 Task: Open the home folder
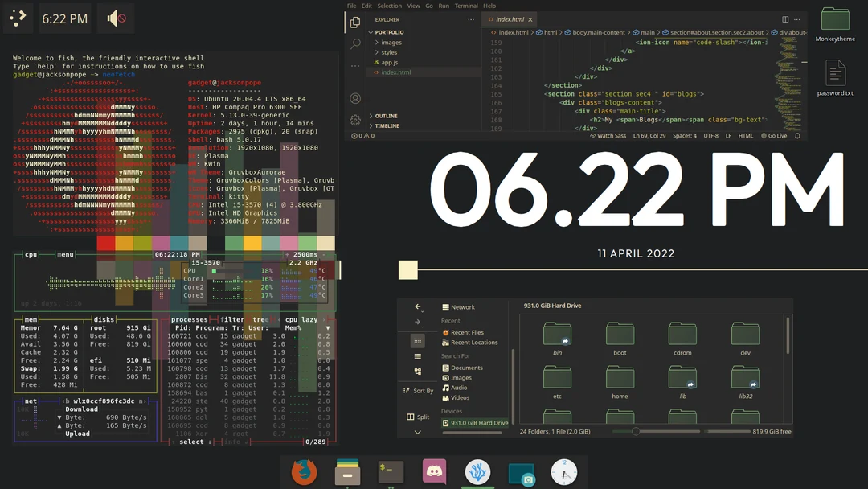click(620, 376)
